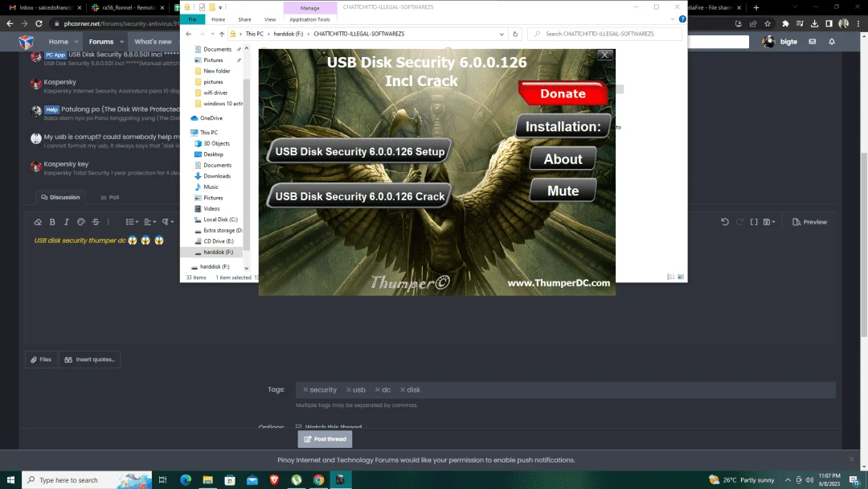Open the forum inbox envelope icon

pos(812,42)
